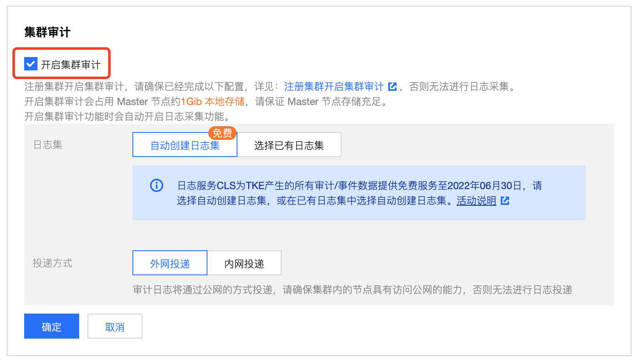Choose 选择已有日志集 option

tap(289, 145)
